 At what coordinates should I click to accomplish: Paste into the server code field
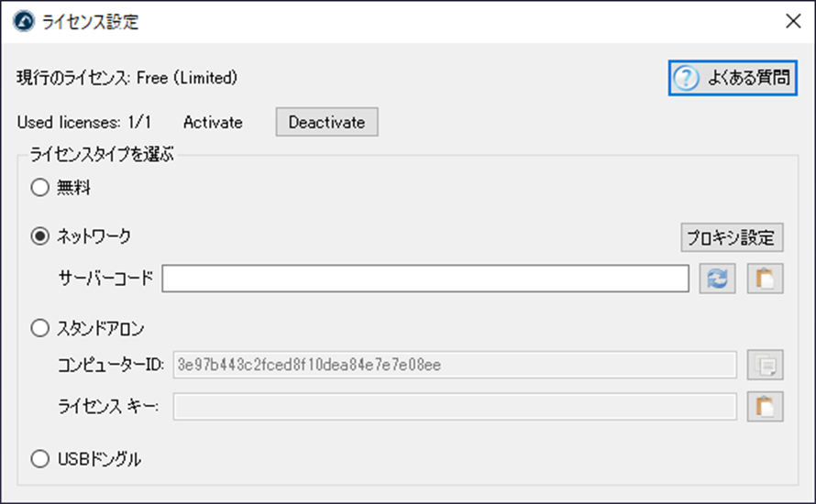click(x=765, y=279)
